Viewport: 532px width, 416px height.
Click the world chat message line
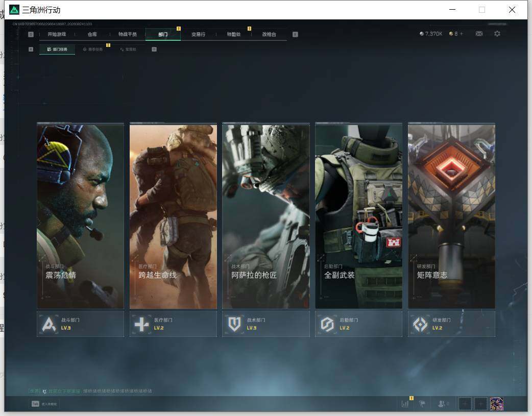coord(90,391)
